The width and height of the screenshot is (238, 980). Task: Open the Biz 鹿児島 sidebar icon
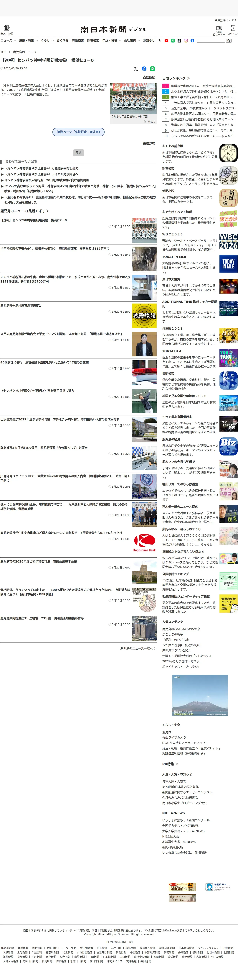click(229, 446)
